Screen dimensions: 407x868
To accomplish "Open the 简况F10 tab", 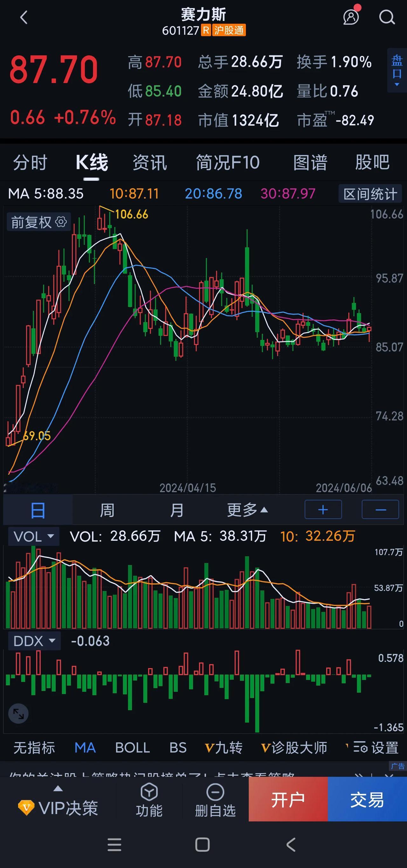I will (228, 163).
